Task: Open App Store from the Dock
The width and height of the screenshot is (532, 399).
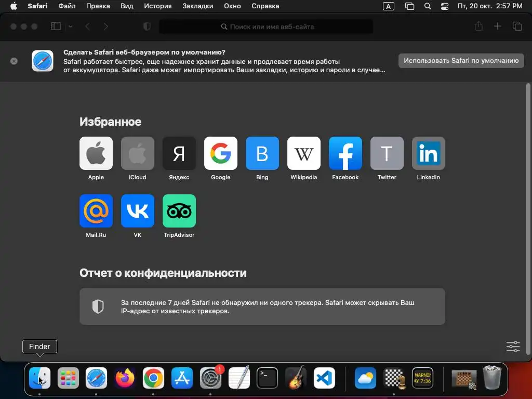Action: [x=182, y=378]
